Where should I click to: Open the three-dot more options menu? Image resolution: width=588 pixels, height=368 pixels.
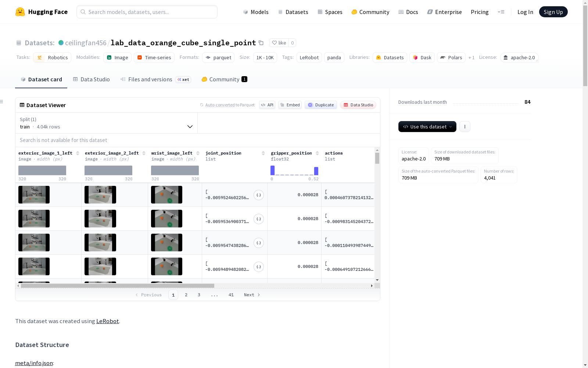465,127
